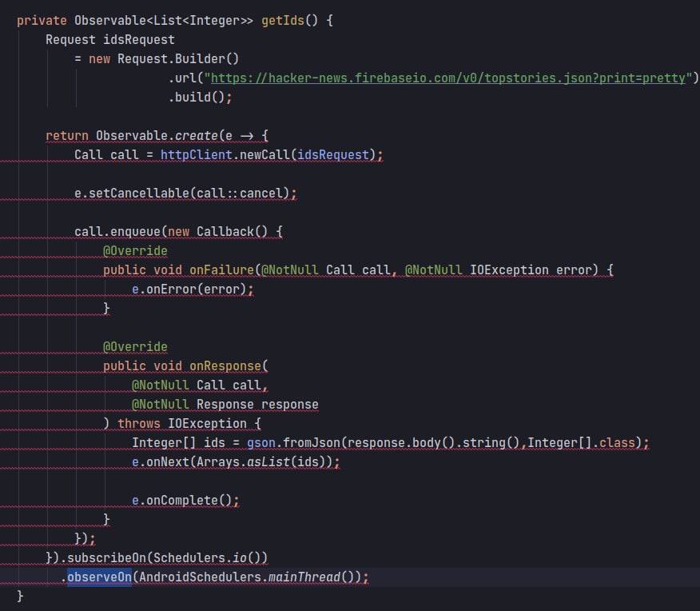Viewport: 700px width, 611px height.
Task: Click the onFailure method name
Action: (x=221, y=270)
